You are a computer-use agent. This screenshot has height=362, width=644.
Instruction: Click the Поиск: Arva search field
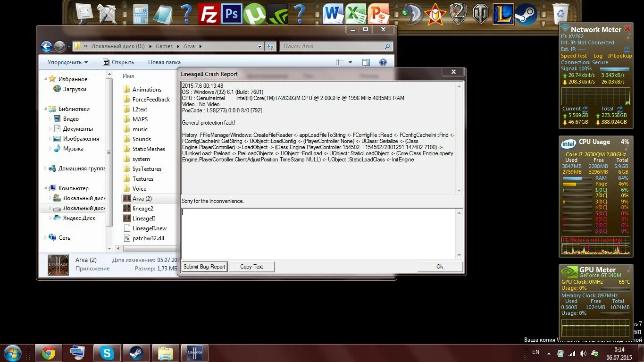click(336, 46)
